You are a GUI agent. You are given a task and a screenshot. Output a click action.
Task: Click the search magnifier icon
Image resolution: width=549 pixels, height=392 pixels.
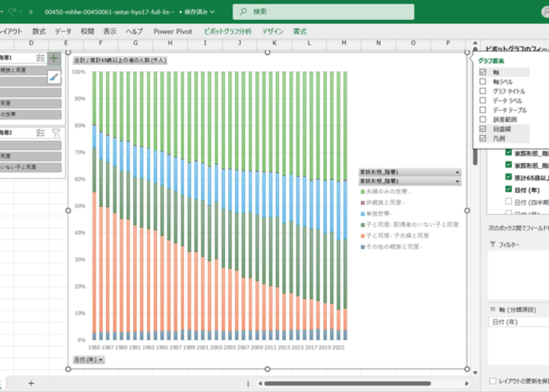[243, 12]
